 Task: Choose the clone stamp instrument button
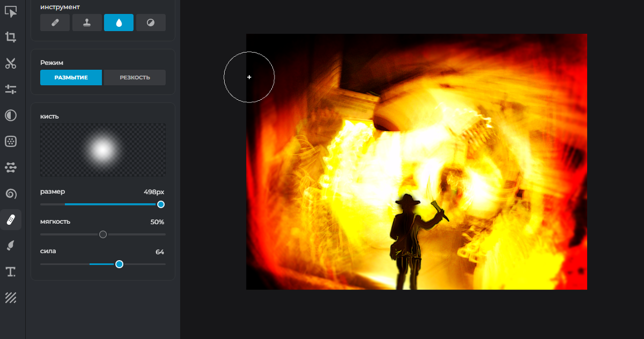pos(87,23)
